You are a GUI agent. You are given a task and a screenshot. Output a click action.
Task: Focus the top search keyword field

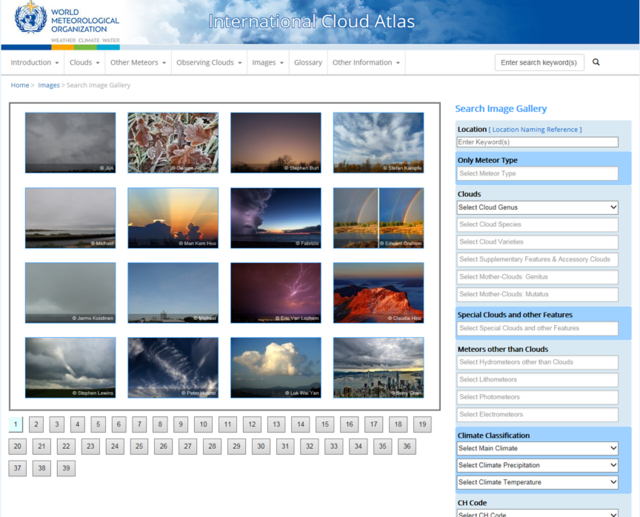[x=539, y=62]
